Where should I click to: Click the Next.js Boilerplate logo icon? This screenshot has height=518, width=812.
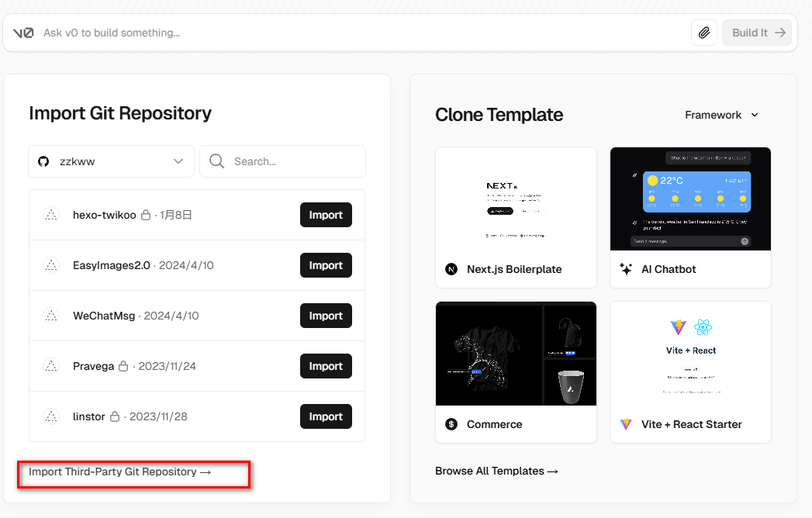pyautogui.click(x=451, y=269)
